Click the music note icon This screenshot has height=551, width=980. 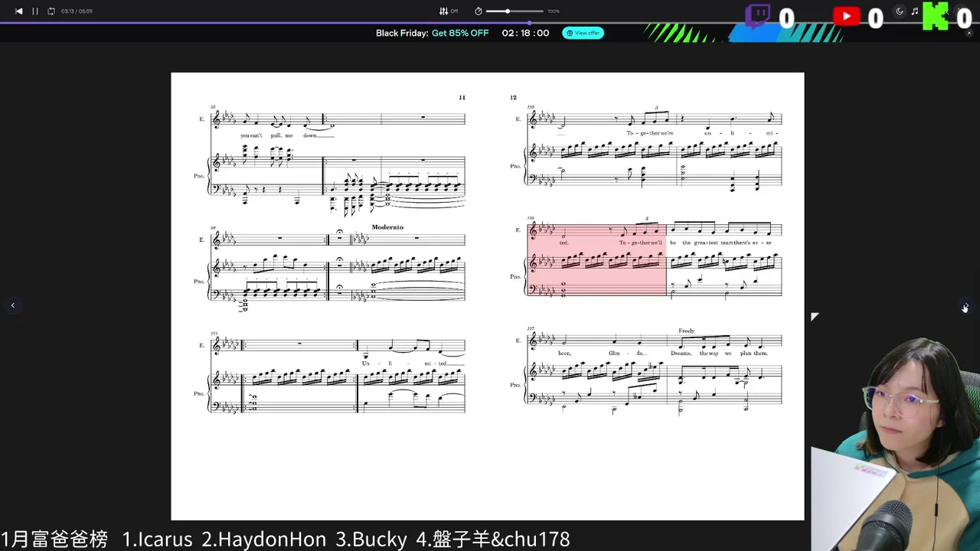pyautogui.click(x=914, y=11)
